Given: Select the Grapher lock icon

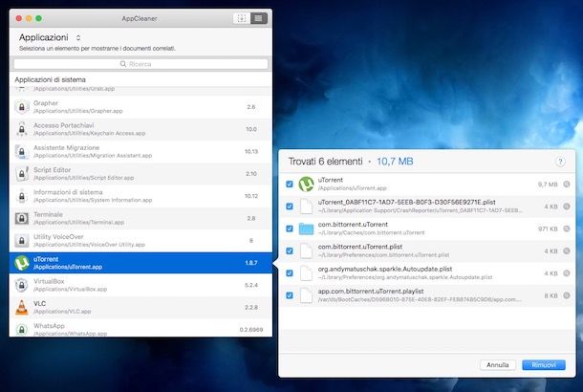Looking at the screenshot, I should 22,107.
